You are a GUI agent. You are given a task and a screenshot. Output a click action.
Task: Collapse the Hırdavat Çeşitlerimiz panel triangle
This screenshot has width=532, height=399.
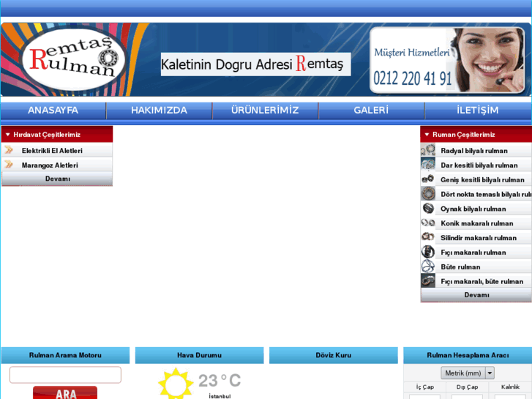tap(8, 135)
